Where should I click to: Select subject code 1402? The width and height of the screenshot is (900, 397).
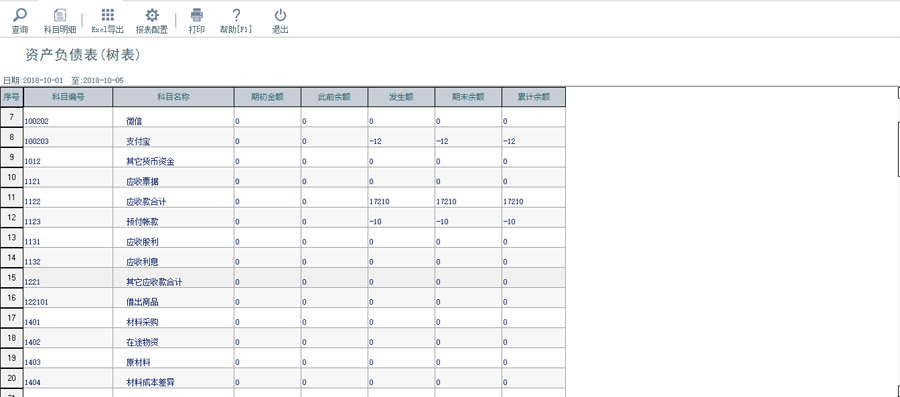[x=33, y=342]
